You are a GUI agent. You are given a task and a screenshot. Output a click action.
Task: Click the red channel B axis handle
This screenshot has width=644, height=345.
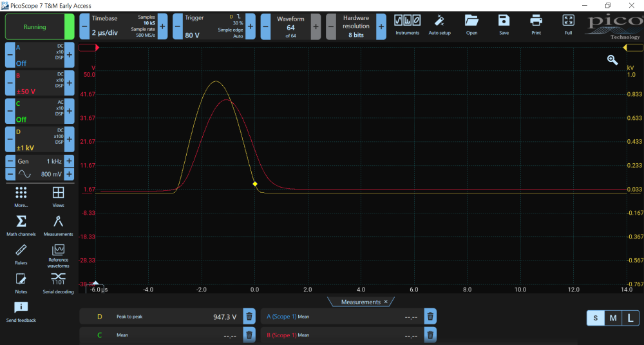[89, 48]
